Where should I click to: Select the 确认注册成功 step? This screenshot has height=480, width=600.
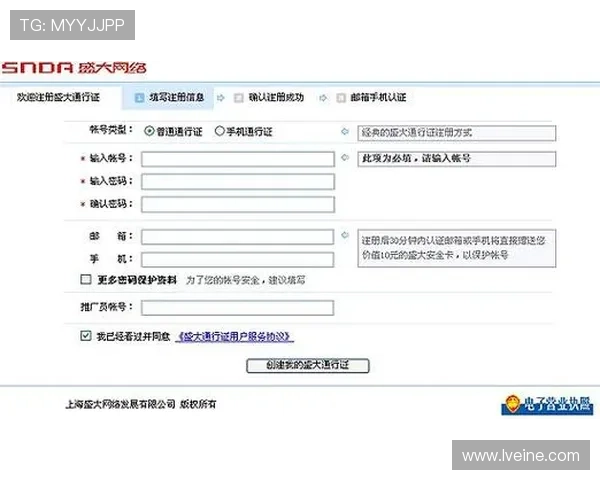click(x=269, y=98)
